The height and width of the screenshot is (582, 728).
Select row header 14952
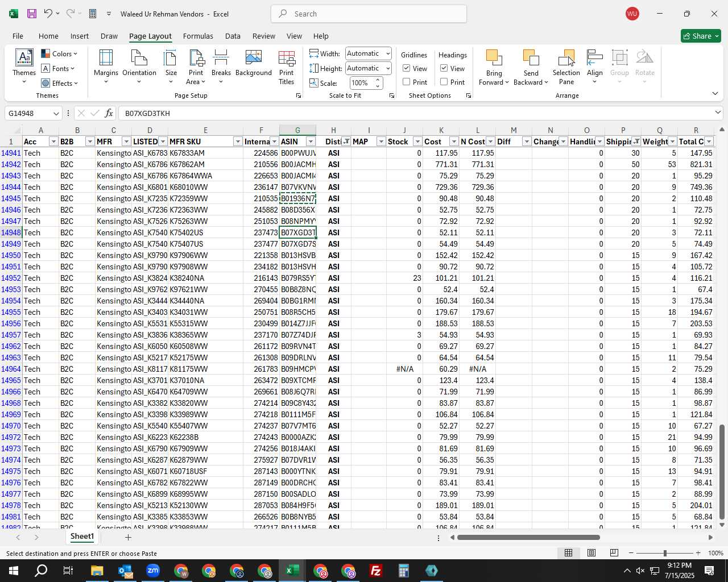11,278
